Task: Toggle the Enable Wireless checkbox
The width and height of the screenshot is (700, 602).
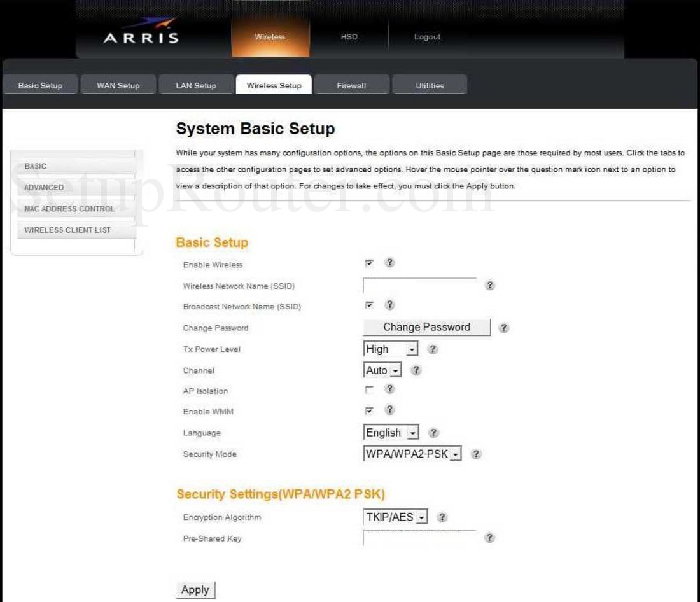Action: click(x=369, y=263)
